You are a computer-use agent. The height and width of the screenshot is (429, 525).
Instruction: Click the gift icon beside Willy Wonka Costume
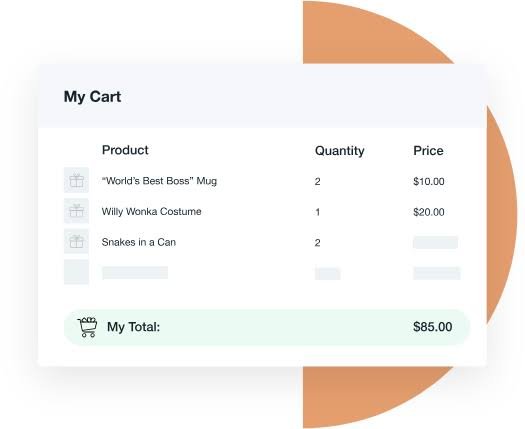click(76, 211)
